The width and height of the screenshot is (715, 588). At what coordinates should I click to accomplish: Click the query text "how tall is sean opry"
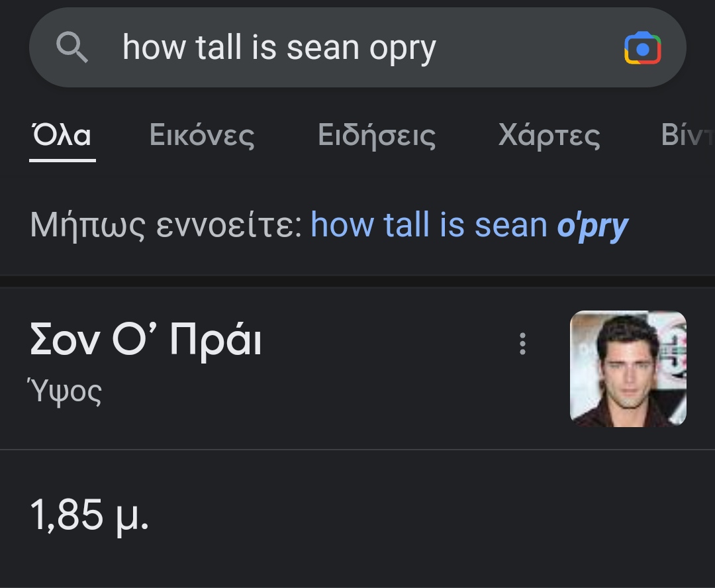click(279, 48)
